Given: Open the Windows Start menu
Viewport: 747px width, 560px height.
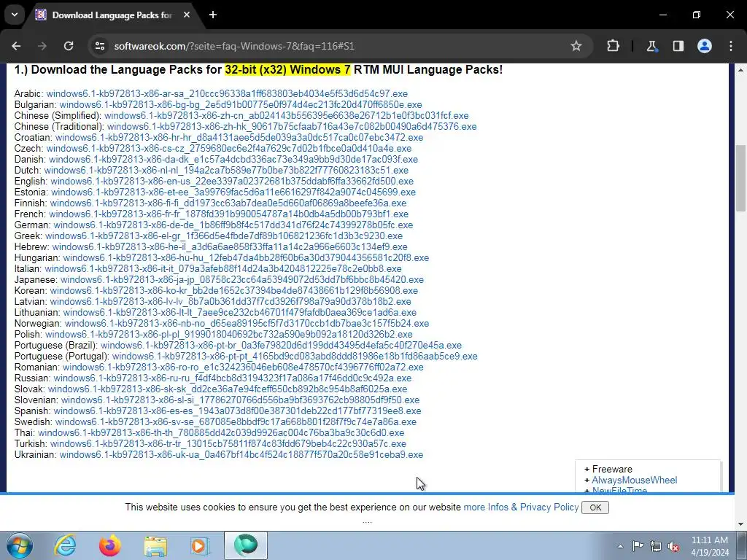Looking at the screenshot, I should point(20,545).
